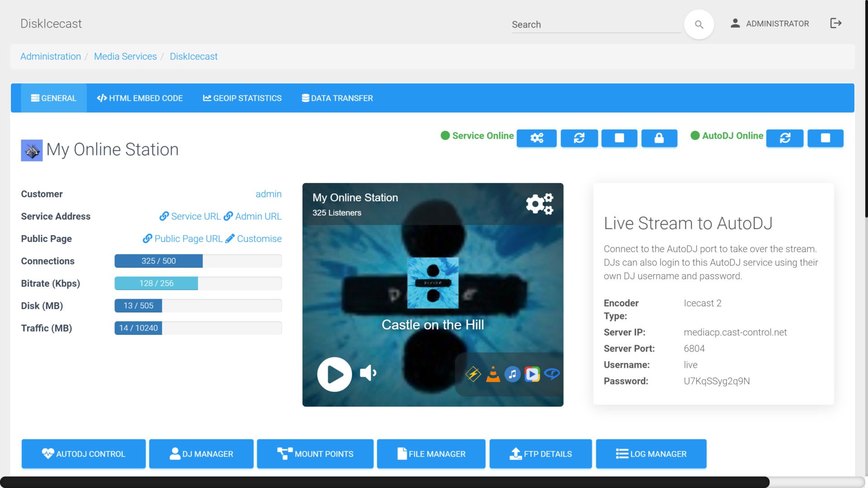
Task: Play the Castle on the Hill stream
Action: 335,374
